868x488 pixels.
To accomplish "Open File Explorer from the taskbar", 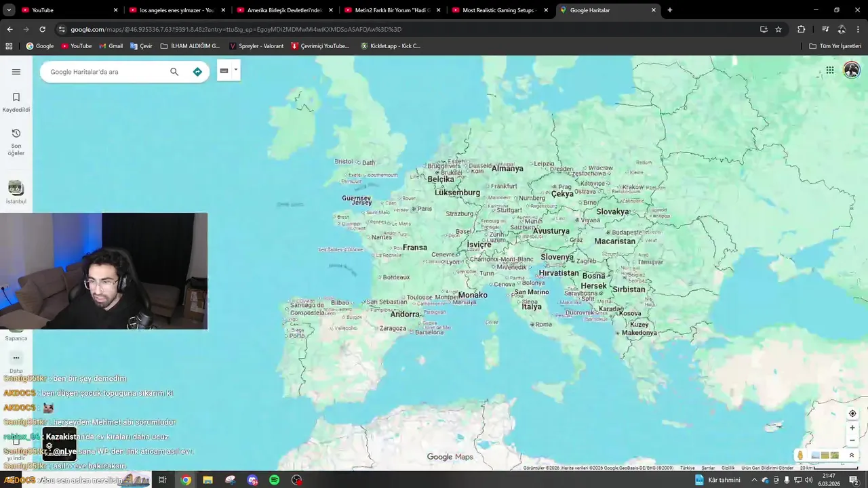I will coord(208,480).
